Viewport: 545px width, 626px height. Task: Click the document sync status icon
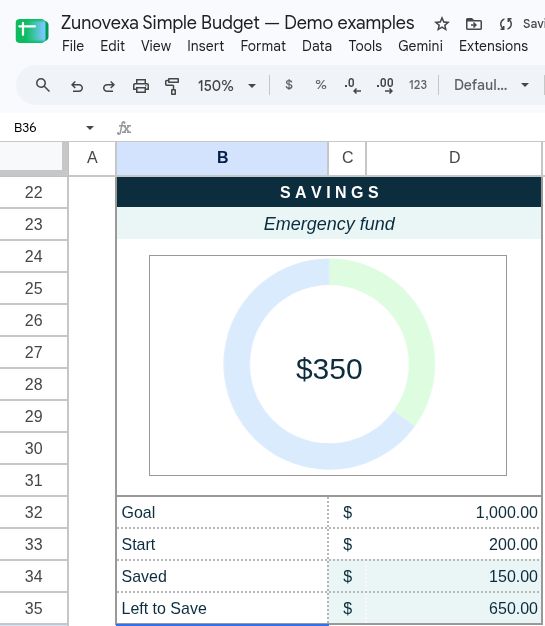coord(505,24)
